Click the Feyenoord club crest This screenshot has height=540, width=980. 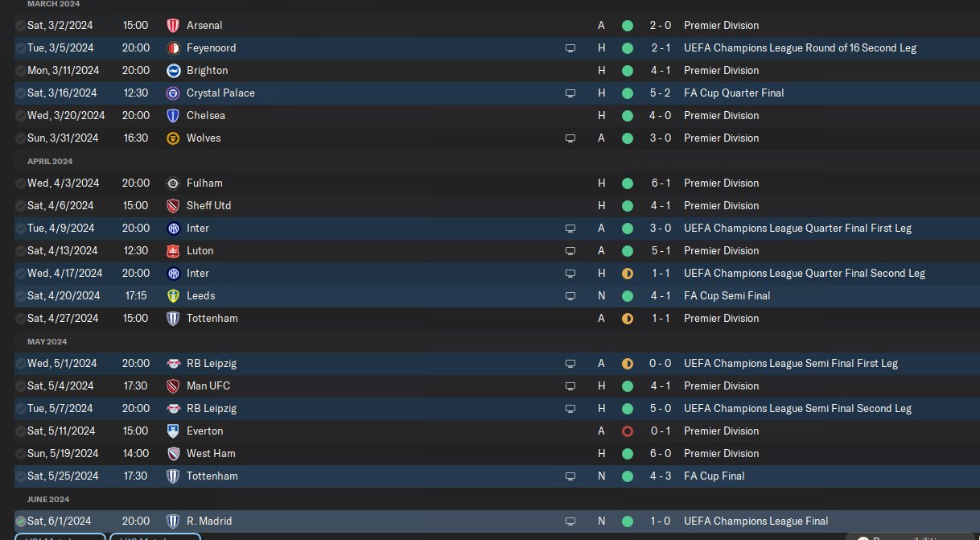click(x=172, y=48)
